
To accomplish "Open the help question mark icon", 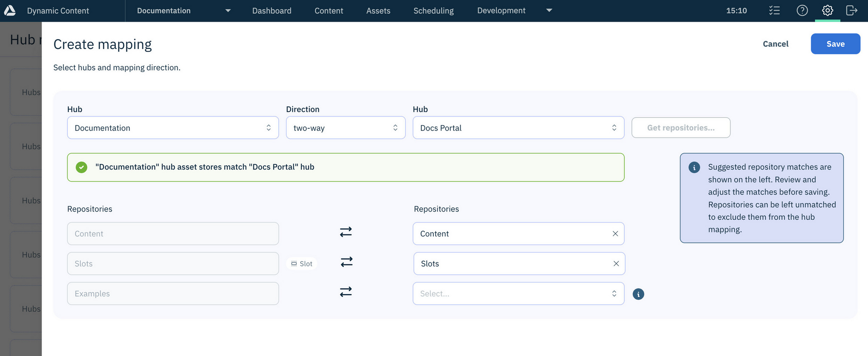I will [802, 10].
